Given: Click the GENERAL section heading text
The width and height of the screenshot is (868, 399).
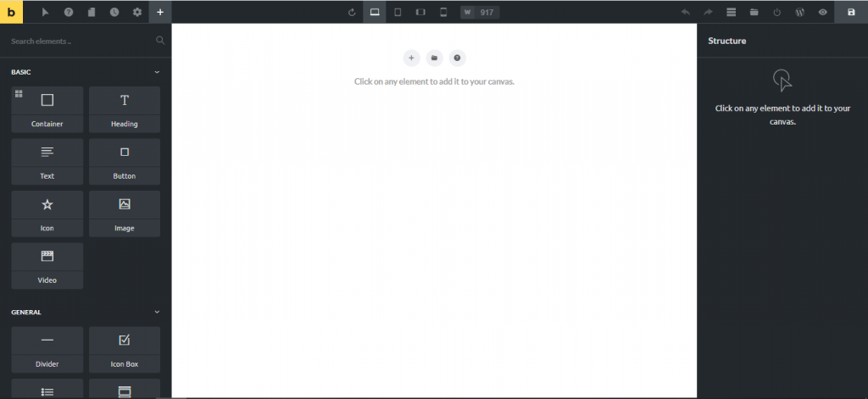Looking at the screenshot, I should 26,312.
